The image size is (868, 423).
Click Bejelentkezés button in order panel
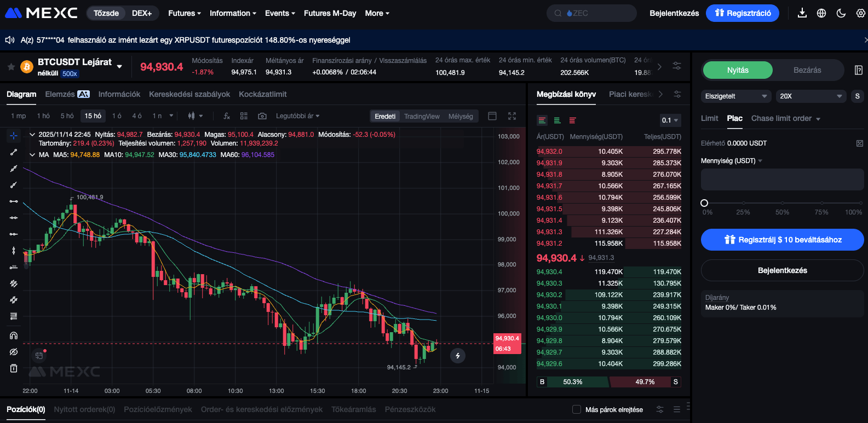click(783, 270)
